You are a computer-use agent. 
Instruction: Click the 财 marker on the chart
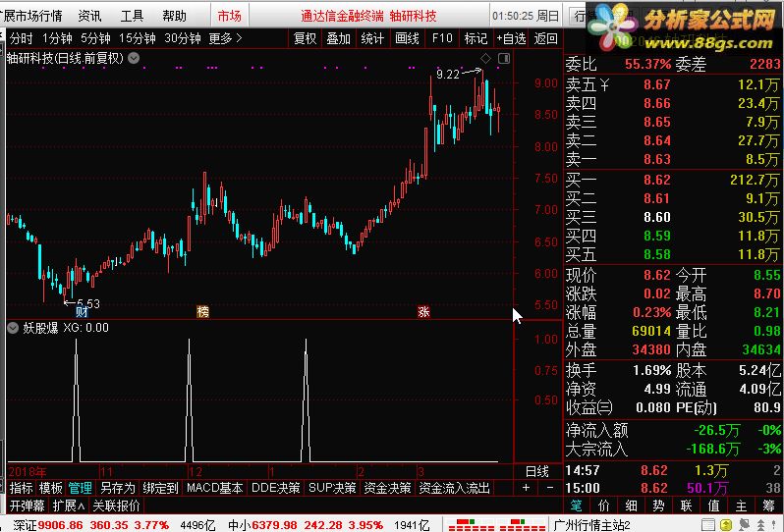point(82,312)
